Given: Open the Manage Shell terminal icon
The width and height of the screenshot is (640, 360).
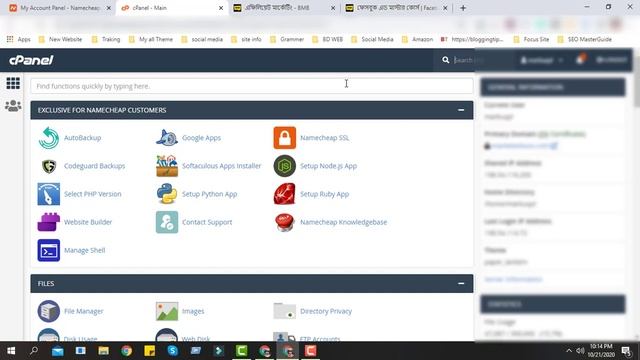Looking at the screenshot, I should point(49,250).
